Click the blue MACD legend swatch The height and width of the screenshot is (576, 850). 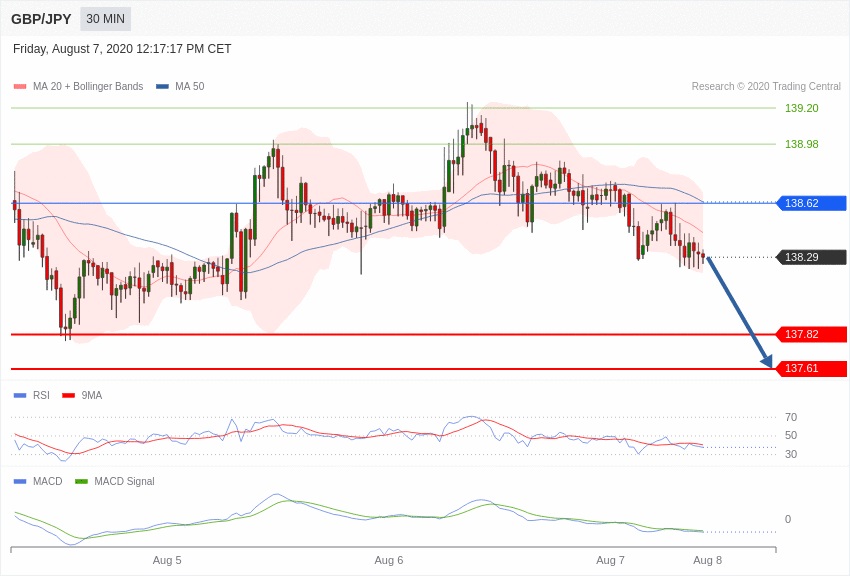coord(20,481)
